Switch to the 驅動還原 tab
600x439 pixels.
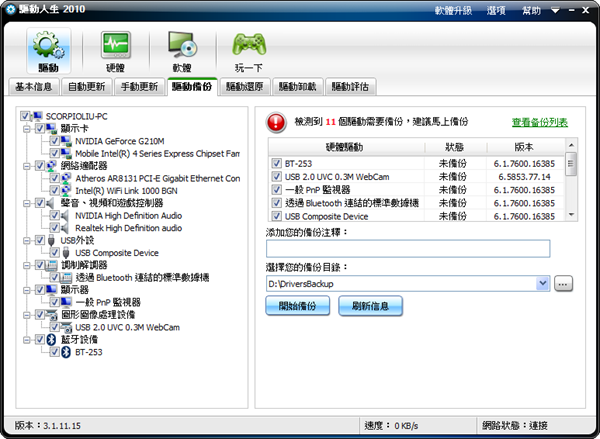pos(245,87)
